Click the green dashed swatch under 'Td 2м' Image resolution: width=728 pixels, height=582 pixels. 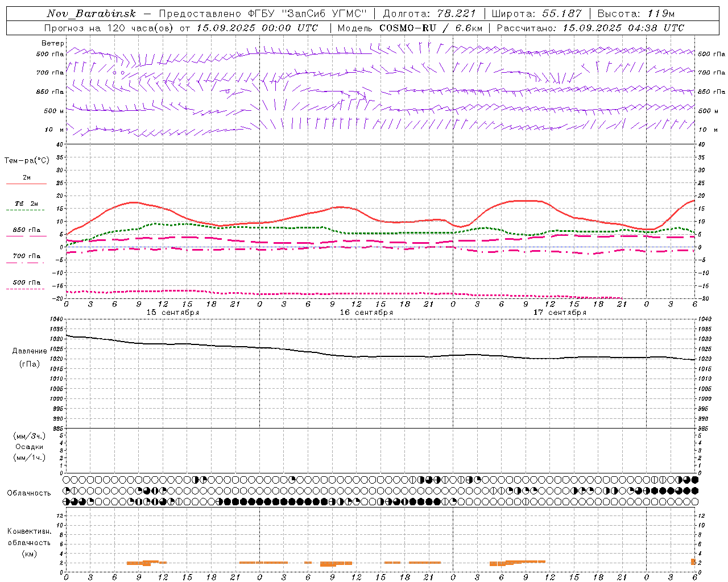pos(25,210)
